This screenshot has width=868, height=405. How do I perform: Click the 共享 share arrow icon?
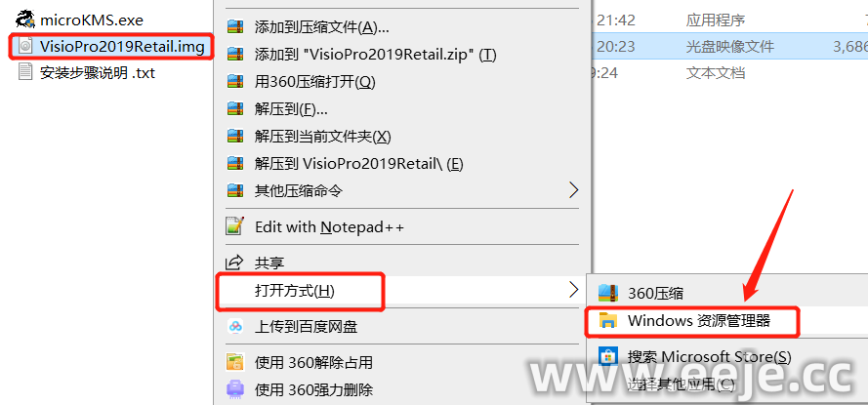point(235,263)
